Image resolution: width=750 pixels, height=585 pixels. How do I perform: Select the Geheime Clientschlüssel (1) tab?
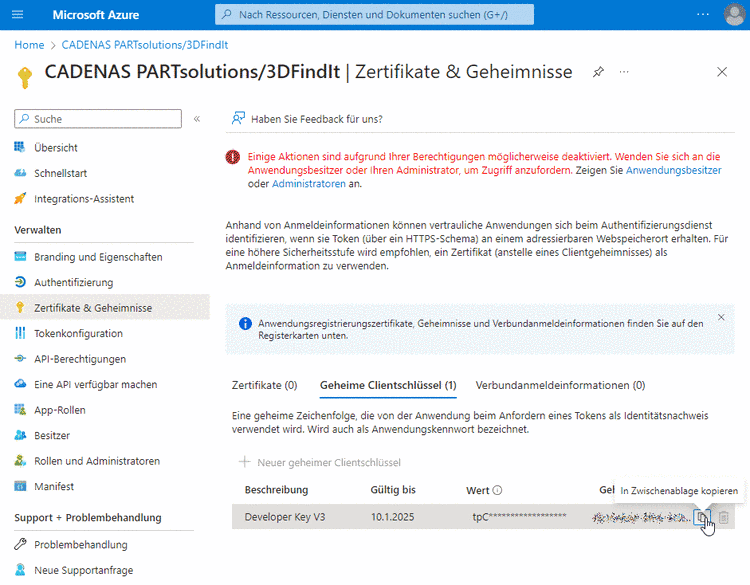[388, 385]
